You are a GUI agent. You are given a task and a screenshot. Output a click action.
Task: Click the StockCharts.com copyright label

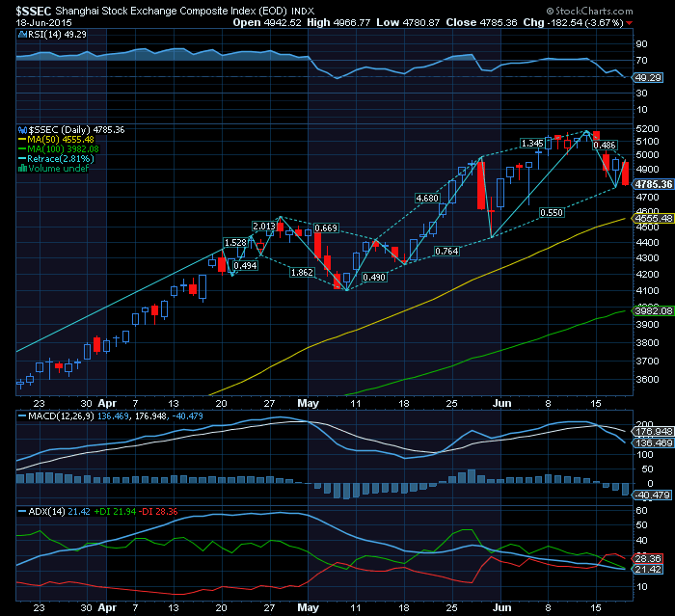pyautogui.click(x=590, y=12)
